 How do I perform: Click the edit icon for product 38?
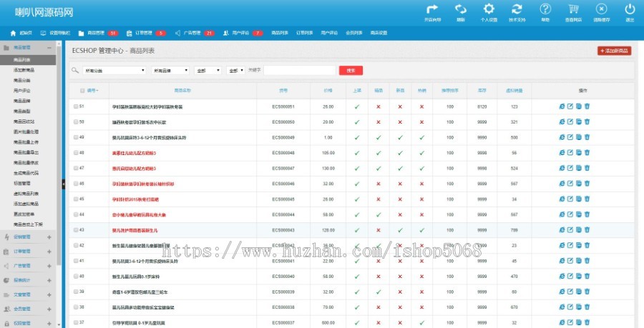point(570,307)
